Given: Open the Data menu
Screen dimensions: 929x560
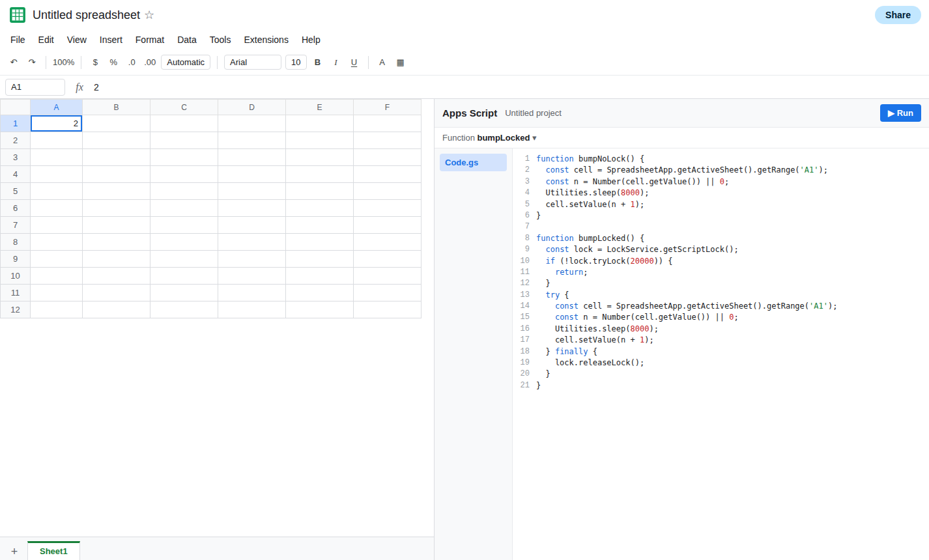Looking at the screenshot, I should (x=187, y=40).
